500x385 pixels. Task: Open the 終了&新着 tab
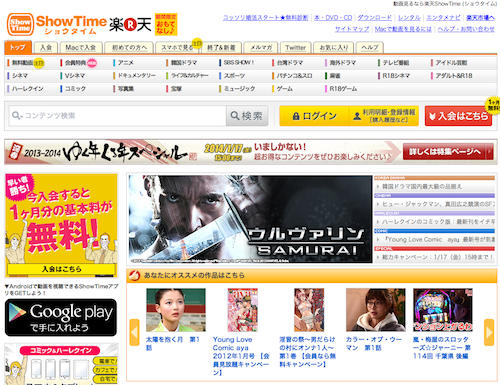tap(221, 48)
